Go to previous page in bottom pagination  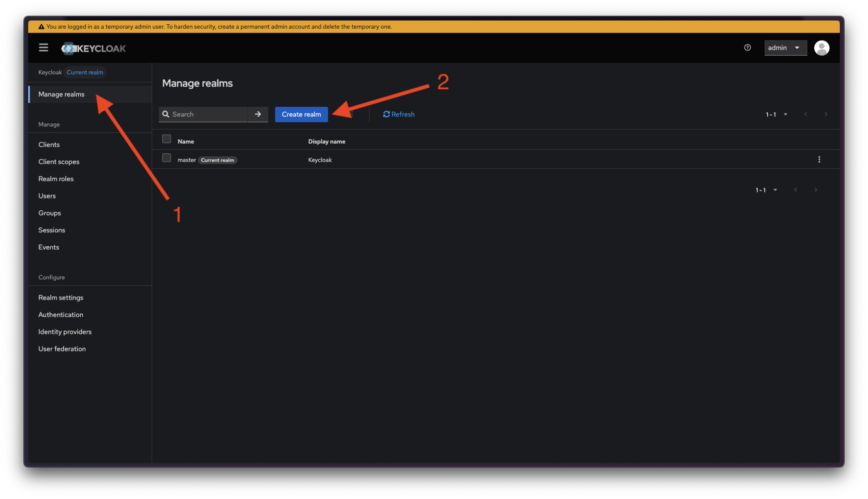click(795, 190)
